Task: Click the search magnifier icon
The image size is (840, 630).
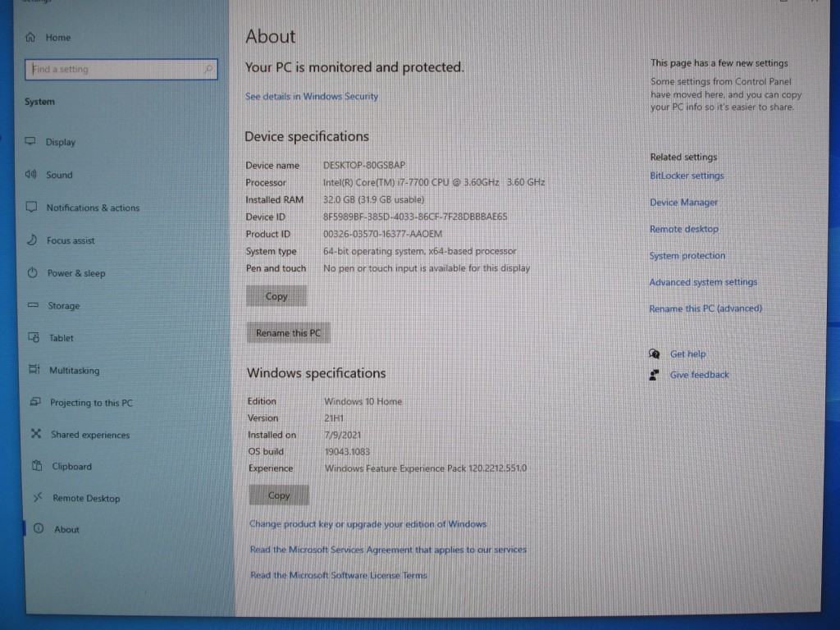Action: [x=208, y=69]
